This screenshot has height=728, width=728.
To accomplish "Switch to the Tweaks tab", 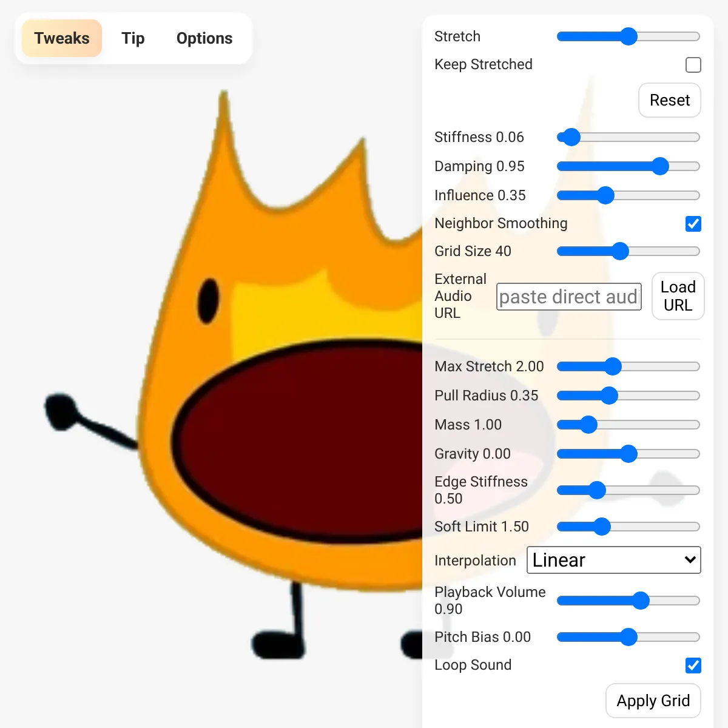I will pos(62,38).
